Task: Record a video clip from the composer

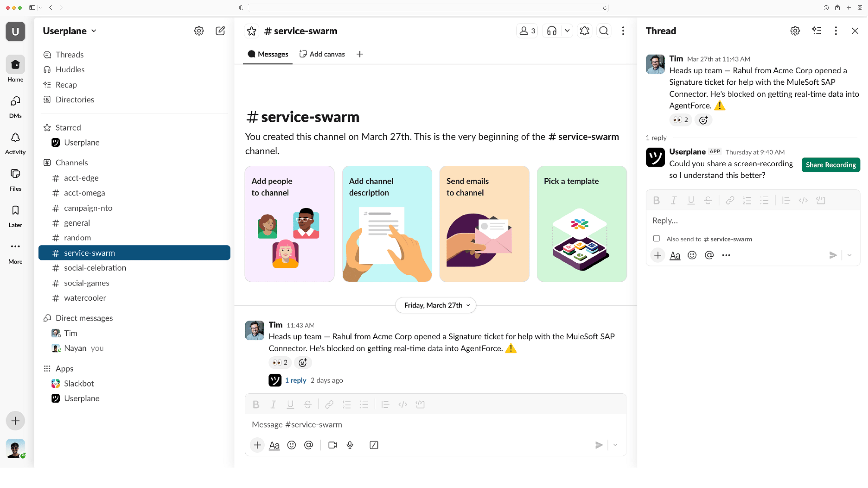Action: coord(332,445)
